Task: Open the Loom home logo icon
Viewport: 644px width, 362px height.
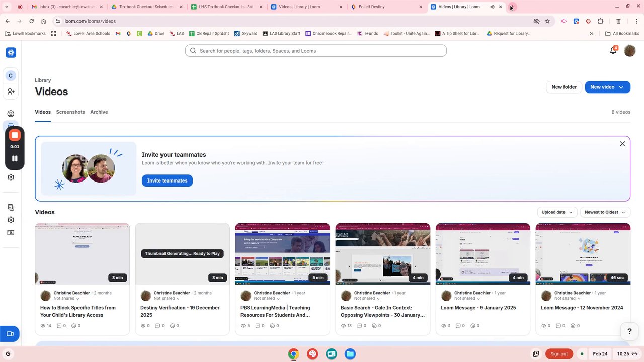Action: 11,52
